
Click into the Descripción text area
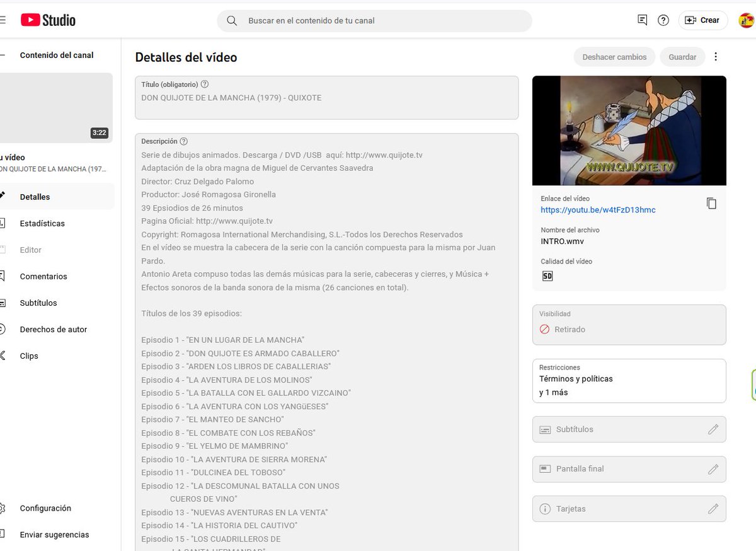click(327, 342)
